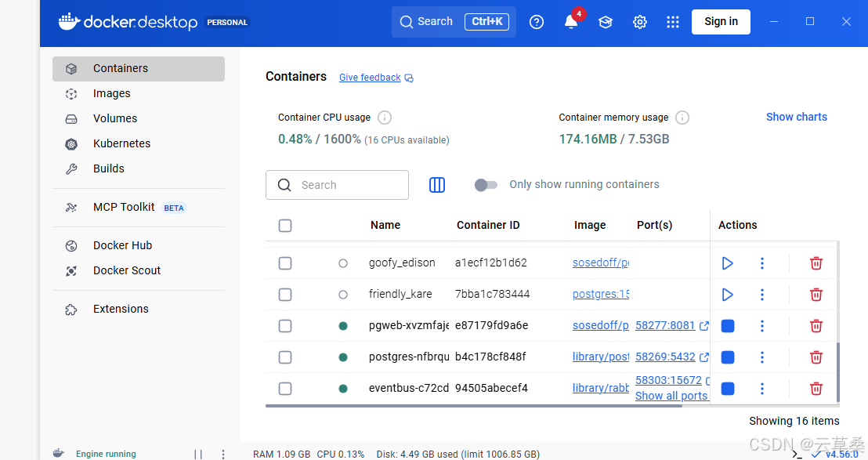Click the horizontal scrollbar under container table

pyautogui.click(x=473, y=406)
